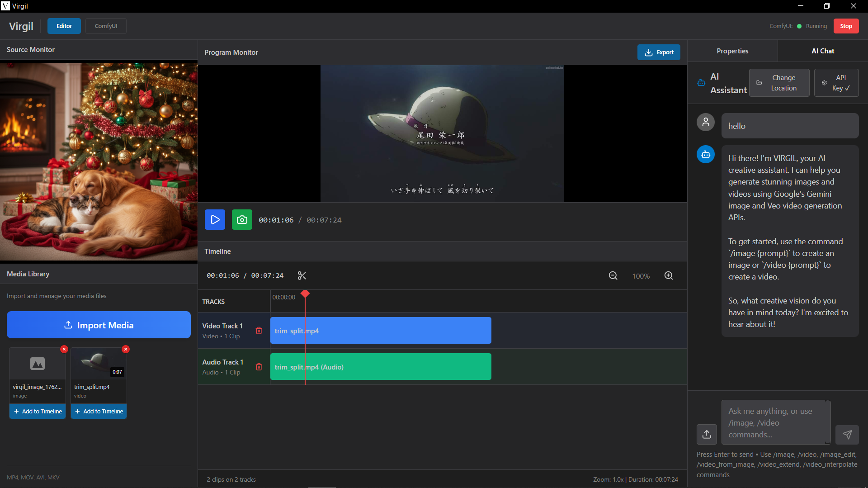Open the API Key settings
Screen dimensions: 868x488
836,83
